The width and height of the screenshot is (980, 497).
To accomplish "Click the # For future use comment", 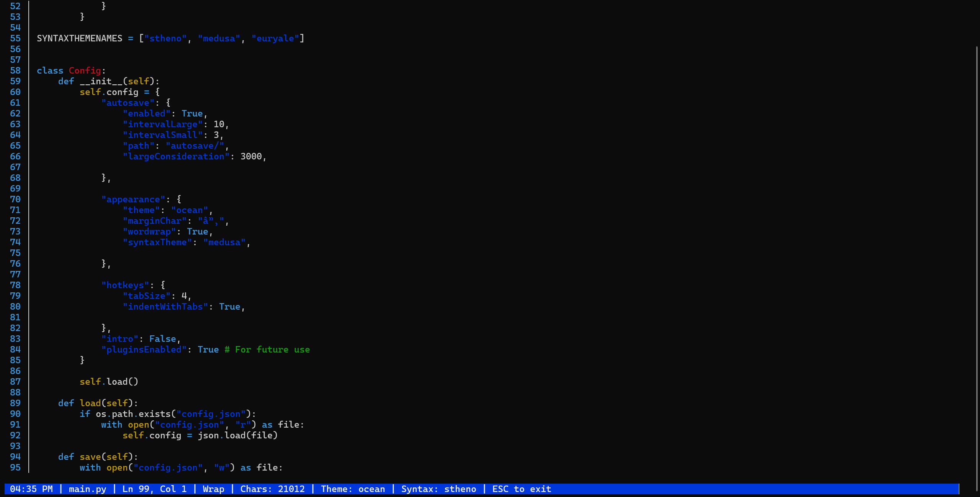I will (x=267, y=349).
